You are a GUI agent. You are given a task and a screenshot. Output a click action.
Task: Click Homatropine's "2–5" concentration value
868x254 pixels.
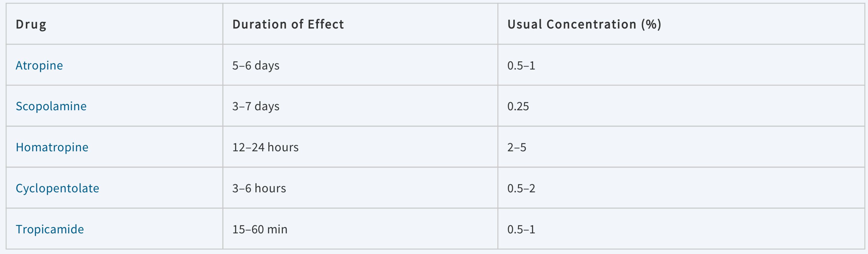coord(517,147)
